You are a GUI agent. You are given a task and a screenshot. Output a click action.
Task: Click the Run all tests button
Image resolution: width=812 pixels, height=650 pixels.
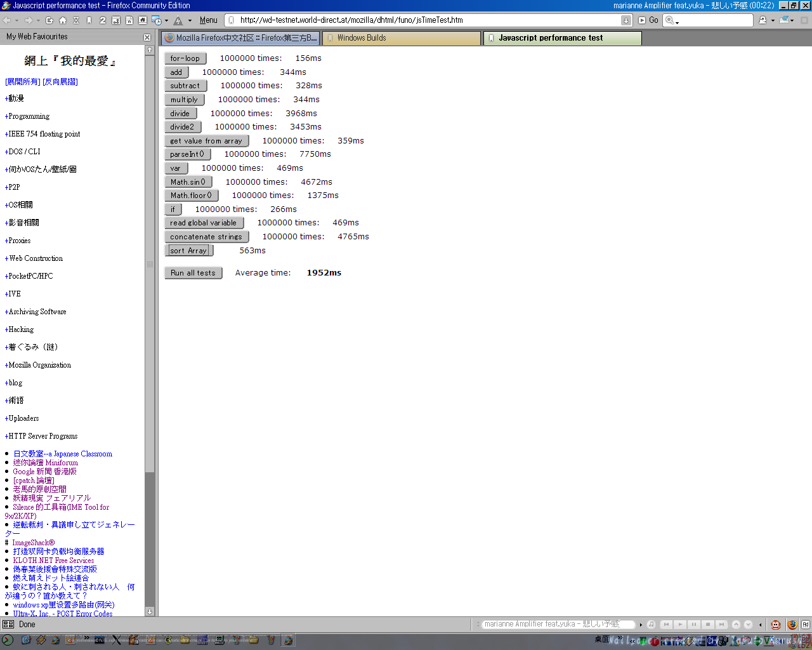click(x=193, y=273)
